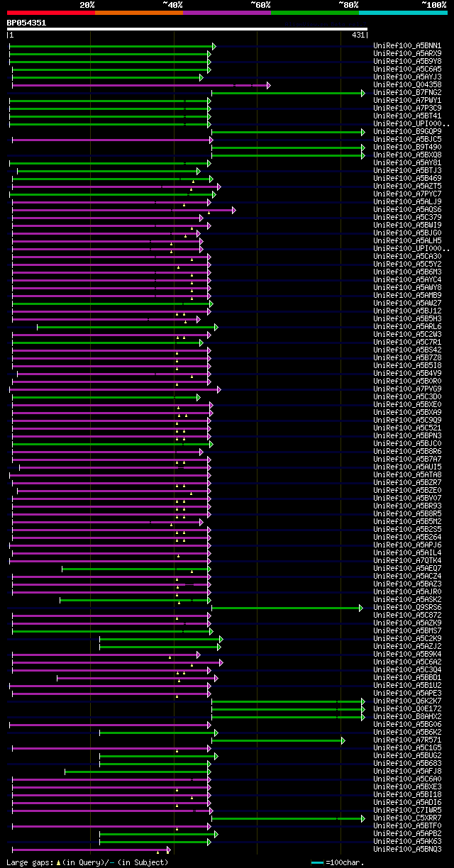Select the UniRef100_A5AEQ7 label
The height and width of the screenshot is (868, 454).
coord(407,569)
